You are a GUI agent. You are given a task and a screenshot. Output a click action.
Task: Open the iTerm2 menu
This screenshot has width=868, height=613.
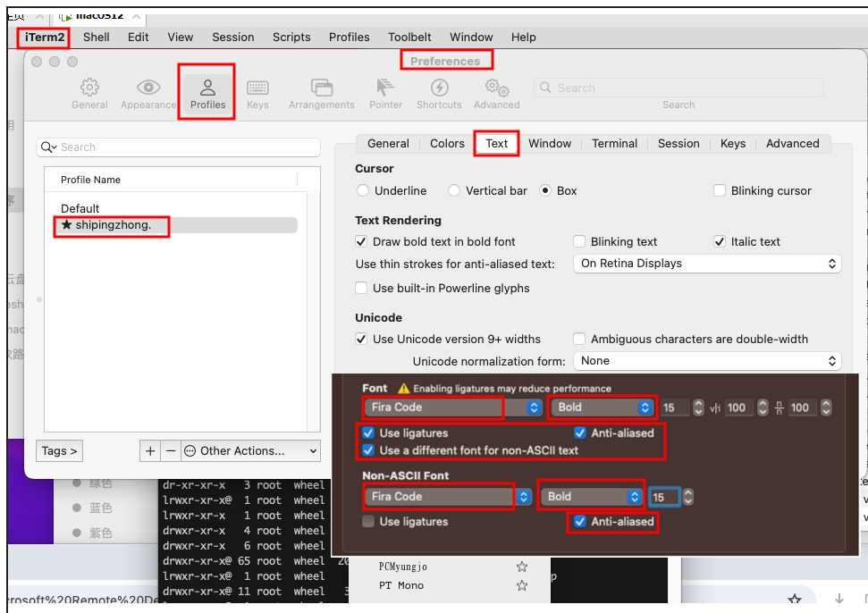pos(45,37)
